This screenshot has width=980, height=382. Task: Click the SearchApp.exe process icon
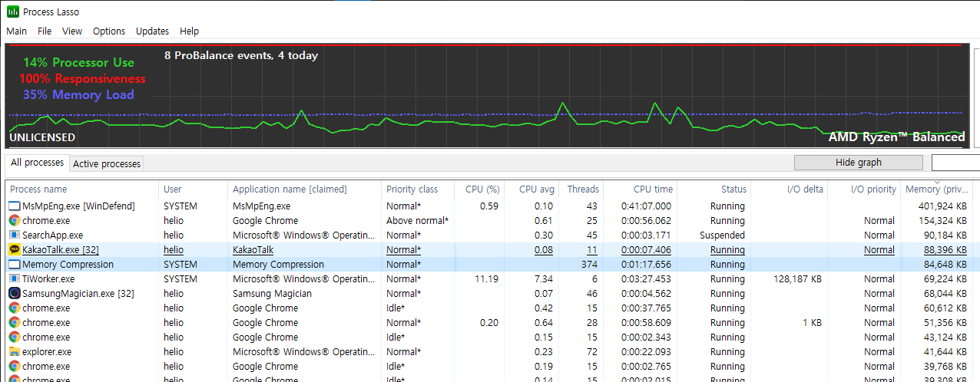(14, 235)
